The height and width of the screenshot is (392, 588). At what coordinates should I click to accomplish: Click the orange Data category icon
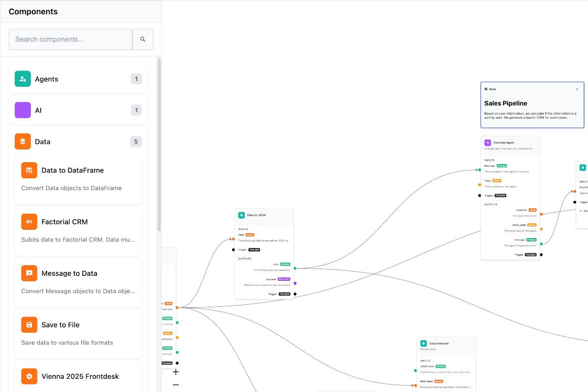[23, 141]
